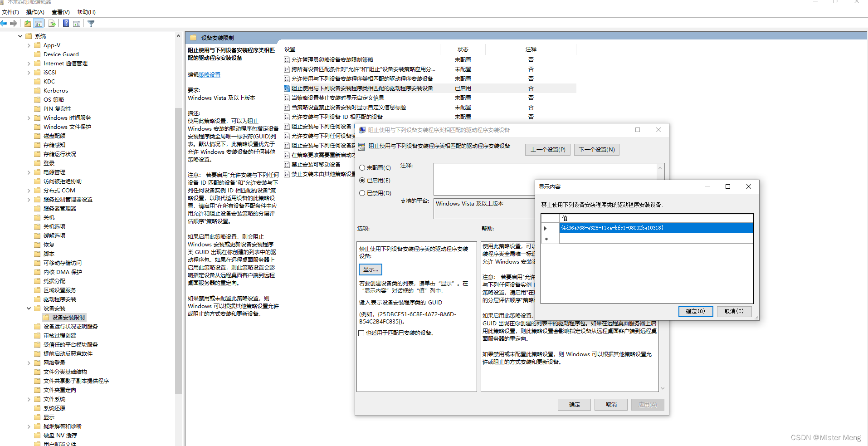The height and width of the screenshot is (446, 868).
Task: Click the policy dialog title bar icon
Action: point(362,130)
